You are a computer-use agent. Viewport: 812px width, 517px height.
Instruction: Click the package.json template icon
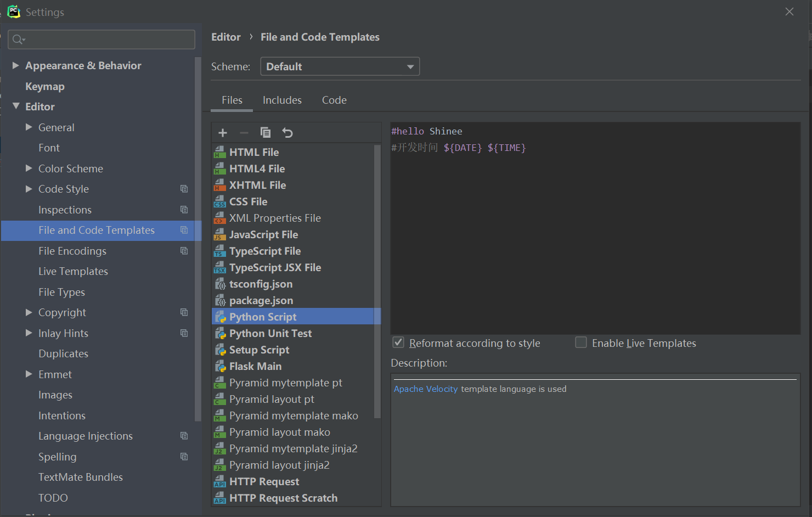(x=220, y=300)
